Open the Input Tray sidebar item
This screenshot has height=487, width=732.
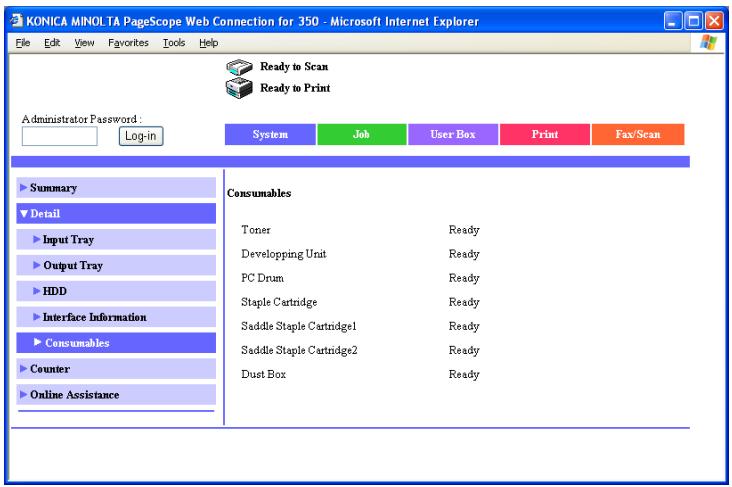[116, 240]
